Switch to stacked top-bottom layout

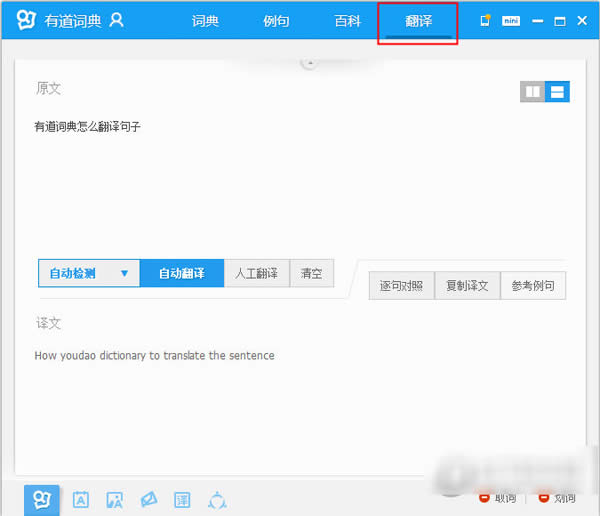click(x=557, y=92)
